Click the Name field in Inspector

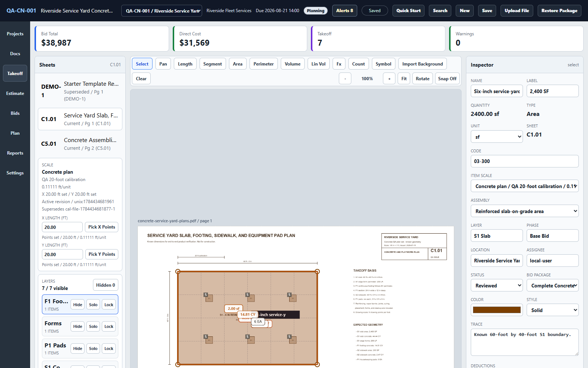pos(496,91)
